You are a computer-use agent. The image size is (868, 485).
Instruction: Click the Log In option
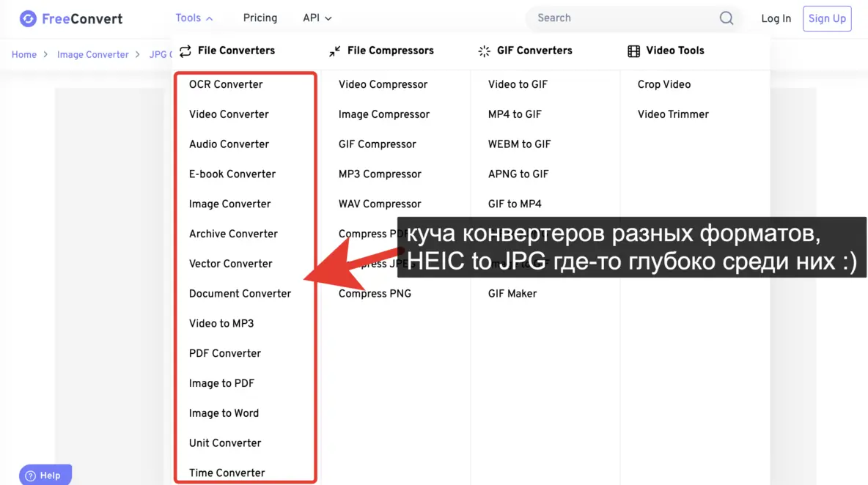(776, 18)
